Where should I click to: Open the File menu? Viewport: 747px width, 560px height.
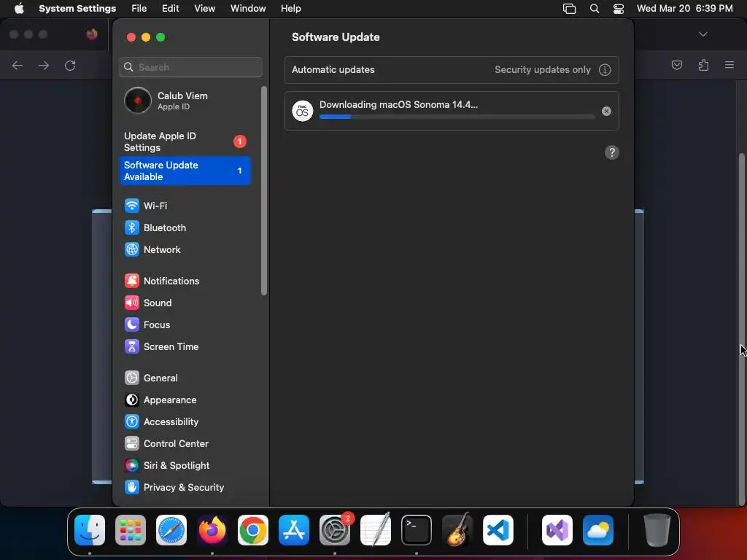click(x=139, y=9)
